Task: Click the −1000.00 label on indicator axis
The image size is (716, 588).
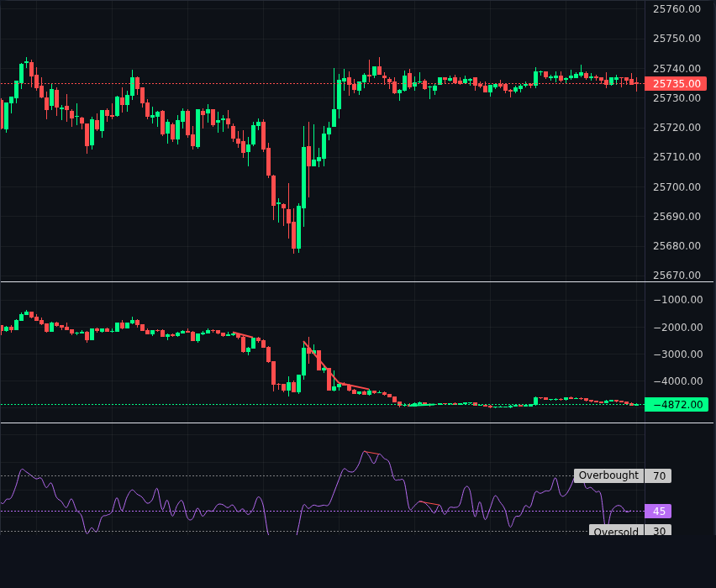Action: 677,300
